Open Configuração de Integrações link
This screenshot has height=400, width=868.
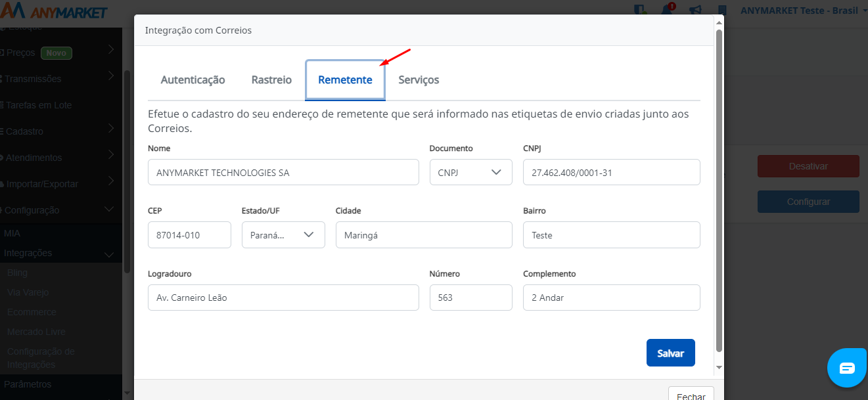pyautogui.click(x=41, y=358)
